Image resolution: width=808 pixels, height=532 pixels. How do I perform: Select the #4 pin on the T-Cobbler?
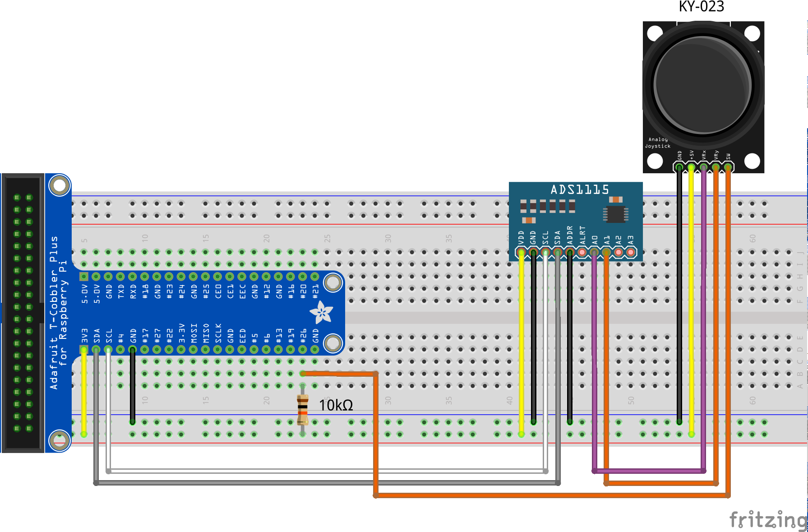pyautogui.click(x=120, y=349)
